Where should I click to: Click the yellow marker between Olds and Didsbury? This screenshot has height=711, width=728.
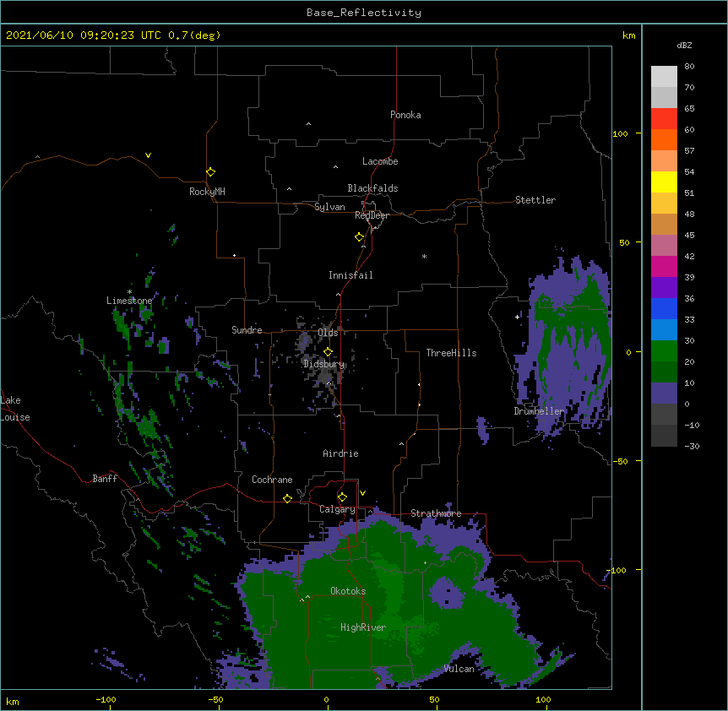coord(328,351)
